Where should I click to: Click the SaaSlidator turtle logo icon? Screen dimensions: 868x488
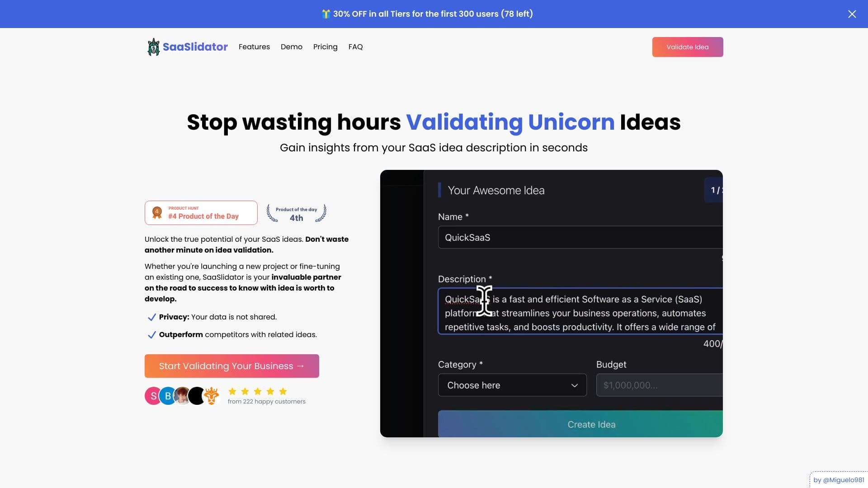click(x=154, y=47)
